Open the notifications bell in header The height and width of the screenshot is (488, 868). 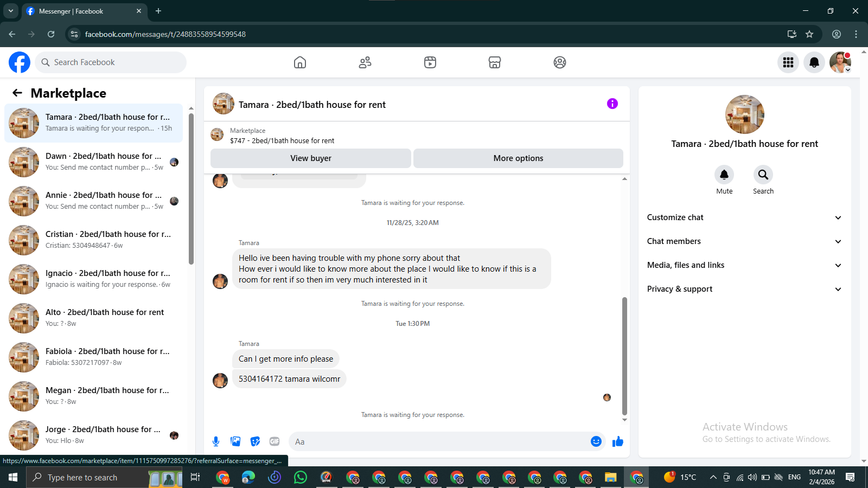pos(814,62)
